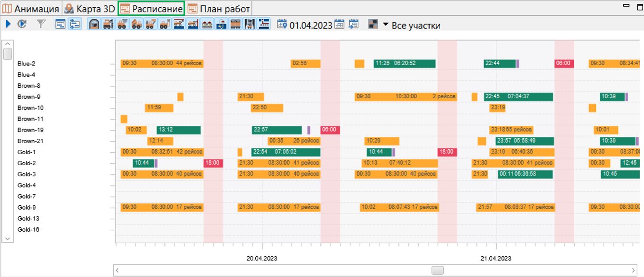
Task: Select the green 00:11 05:36:58 bar on Gold-3
Action: (525, 174)
